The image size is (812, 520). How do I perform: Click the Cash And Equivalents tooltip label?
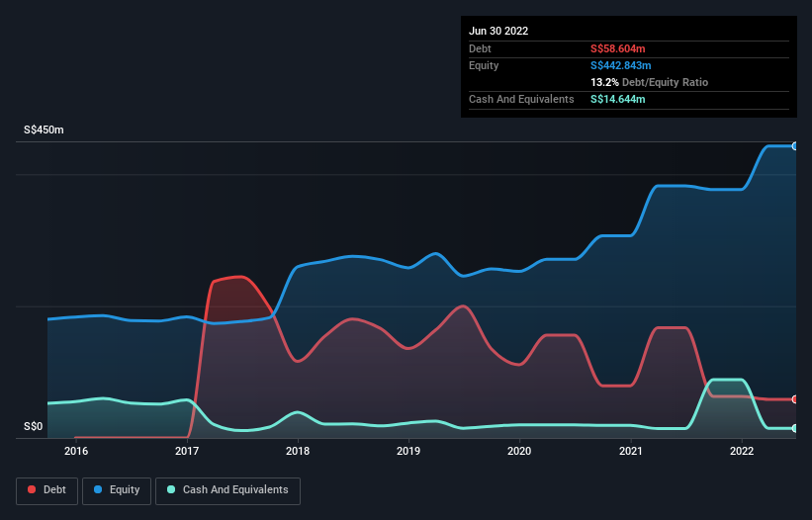(x=521, y=99)
